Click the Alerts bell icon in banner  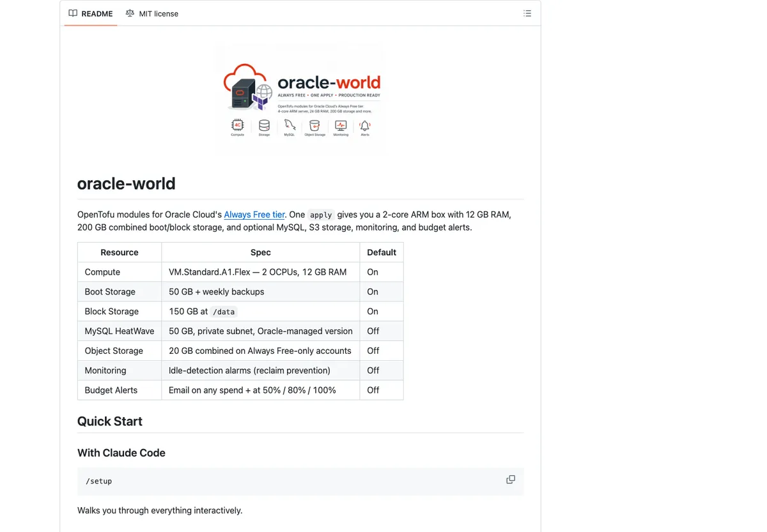[x=365, y=126]
